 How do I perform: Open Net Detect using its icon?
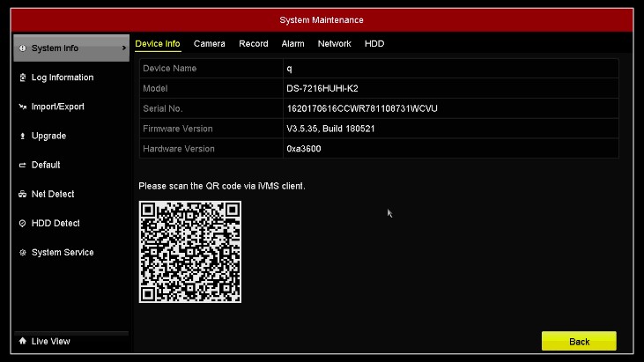coord(23,194)
